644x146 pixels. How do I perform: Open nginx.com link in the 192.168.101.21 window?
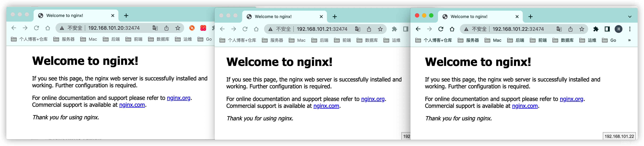point(326,106)
